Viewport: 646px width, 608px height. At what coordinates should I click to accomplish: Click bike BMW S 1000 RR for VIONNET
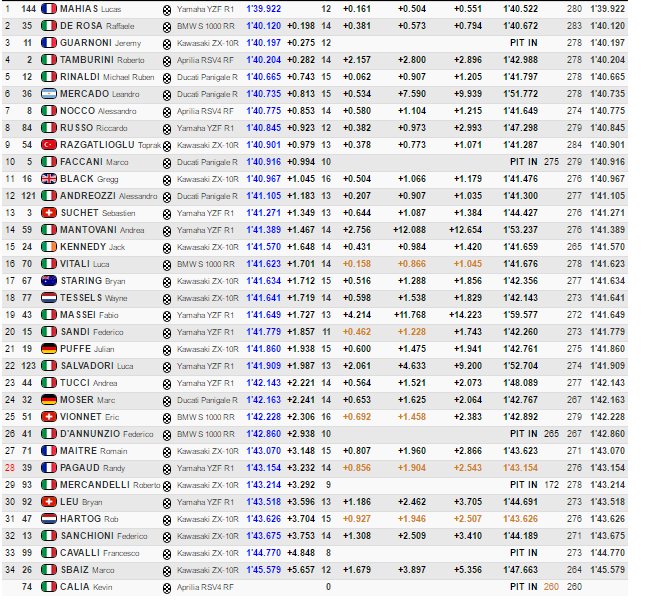pos(206,417)
